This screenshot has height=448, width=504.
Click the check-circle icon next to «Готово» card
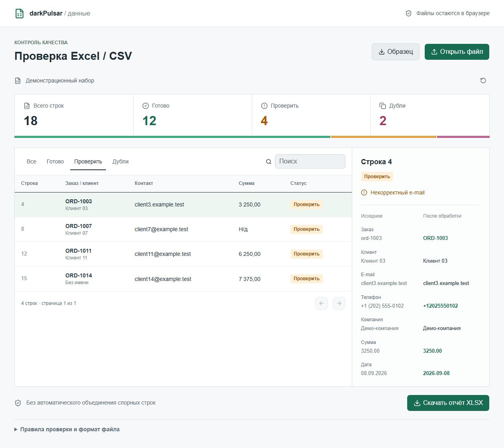pos(145,106)
